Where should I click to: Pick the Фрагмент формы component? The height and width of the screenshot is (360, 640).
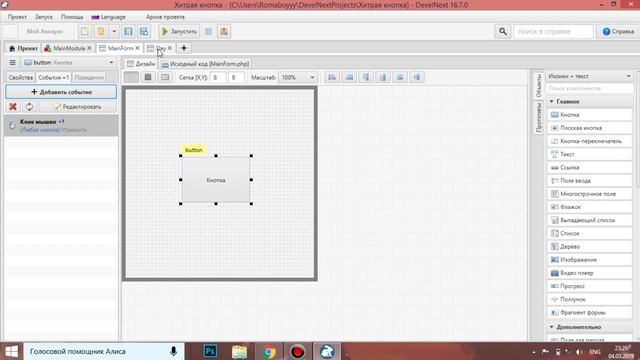point(590,312)
